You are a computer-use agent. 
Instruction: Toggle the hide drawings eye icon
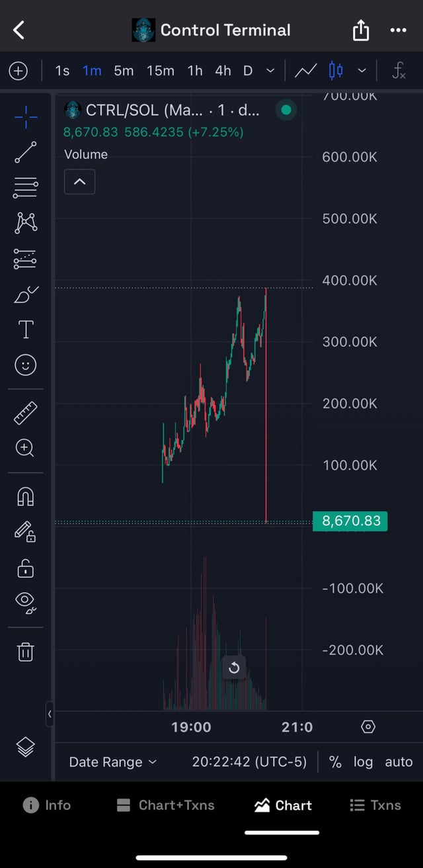pos(26,601)
